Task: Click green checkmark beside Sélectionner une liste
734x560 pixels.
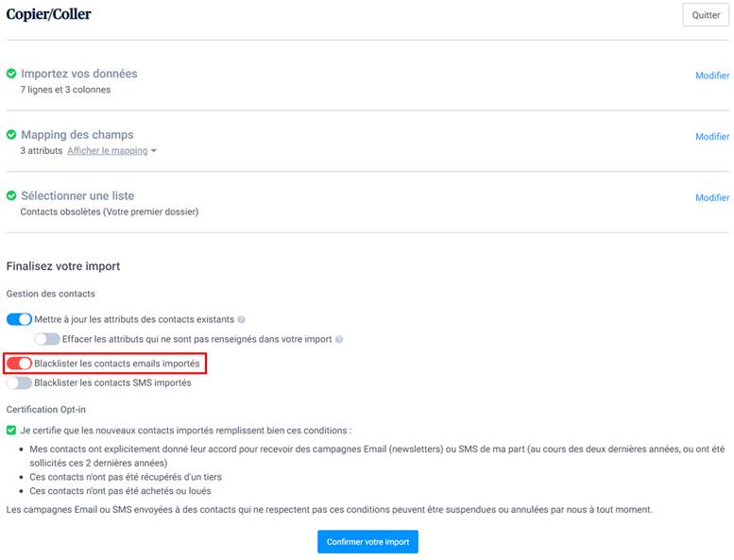Action: click(x=11, y=195)
